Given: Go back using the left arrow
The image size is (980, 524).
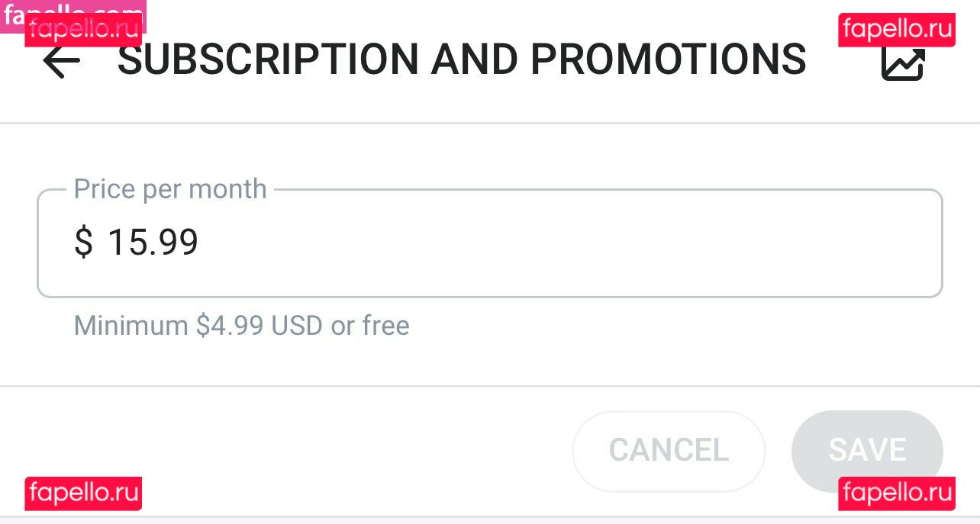Looking at the screenshot, I should coord(61,62).
